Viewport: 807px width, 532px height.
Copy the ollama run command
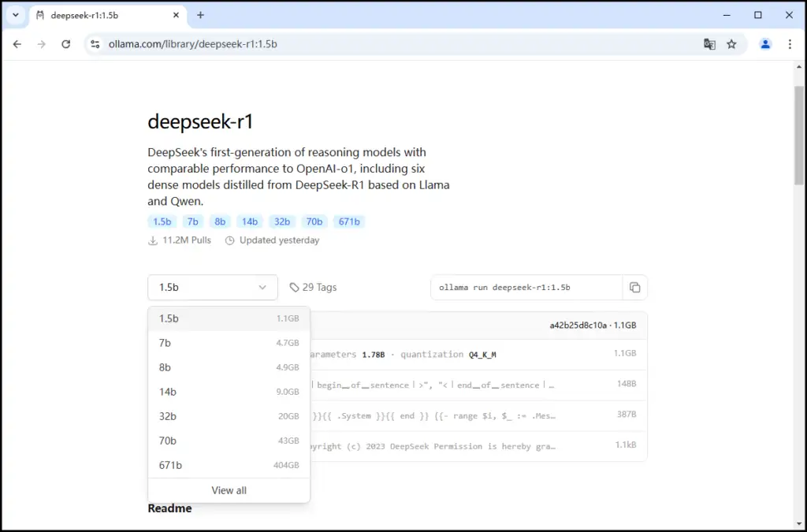point(635,288)
